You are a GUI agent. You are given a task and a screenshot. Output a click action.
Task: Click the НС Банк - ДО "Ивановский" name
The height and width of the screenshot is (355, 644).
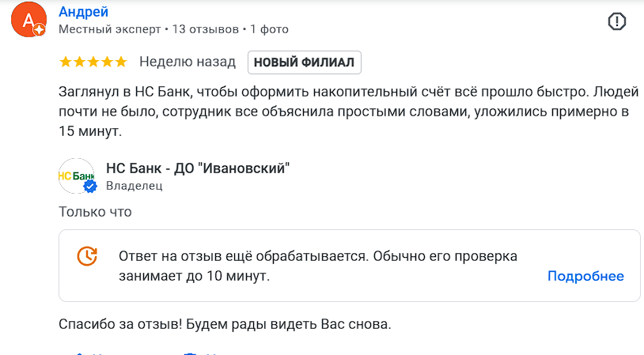point(198,168)
